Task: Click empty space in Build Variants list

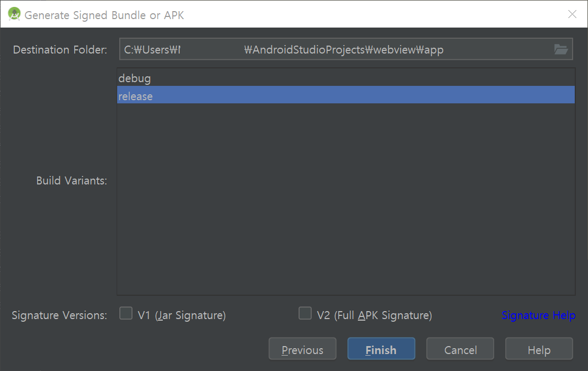Action: (x=346, y=199)
